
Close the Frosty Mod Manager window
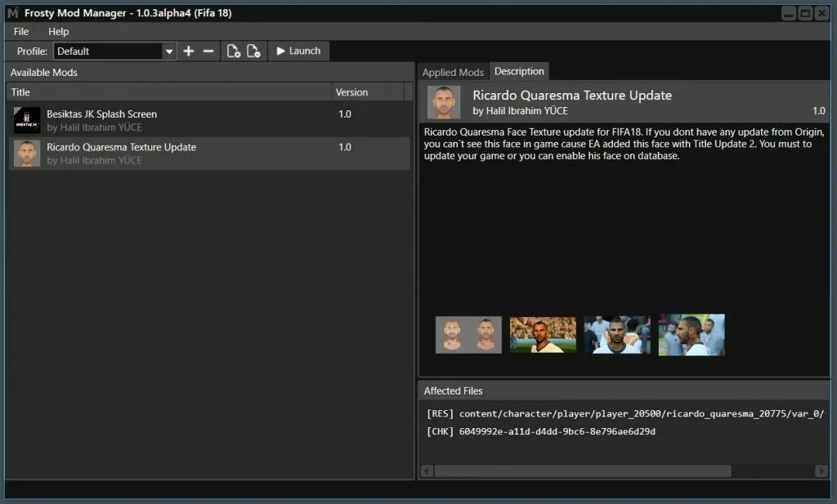[x=821, y=13]
